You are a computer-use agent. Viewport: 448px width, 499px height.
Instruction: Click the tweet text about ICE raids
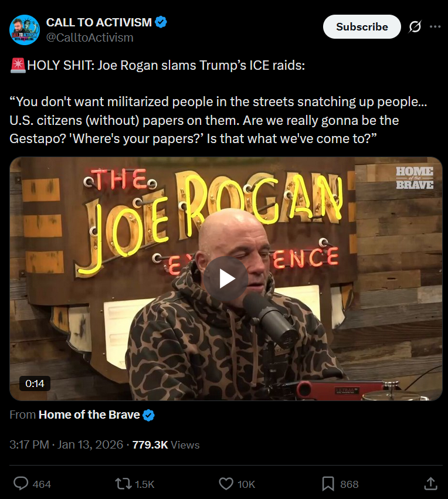(218, 102)
